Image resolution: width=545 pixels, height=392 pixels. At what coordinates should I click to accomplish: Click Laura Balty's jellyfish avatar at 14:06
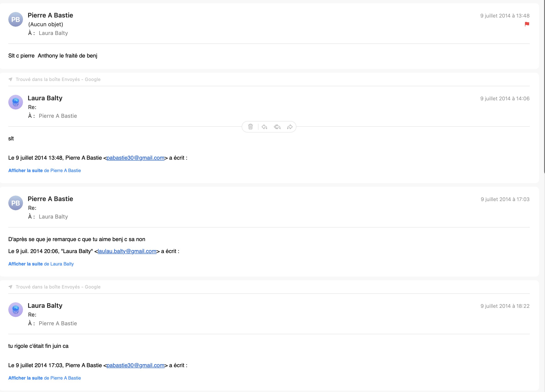pos(16,102)
